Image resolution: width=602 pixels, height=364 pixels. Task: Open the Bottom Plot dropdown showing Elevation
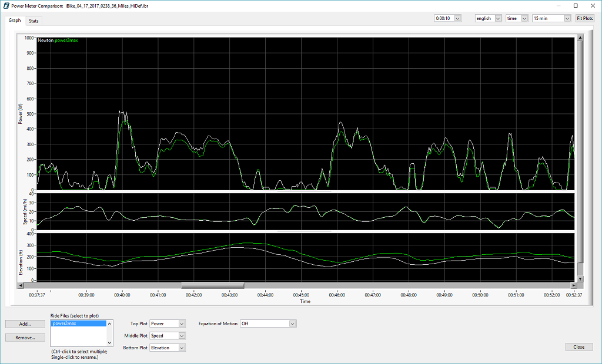coord(167,348)
